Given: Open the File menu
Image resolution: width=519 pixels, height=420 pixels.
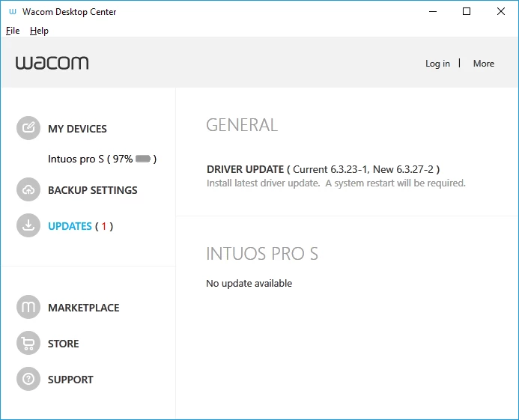Looking at the screenshot, I should point(13,31).
